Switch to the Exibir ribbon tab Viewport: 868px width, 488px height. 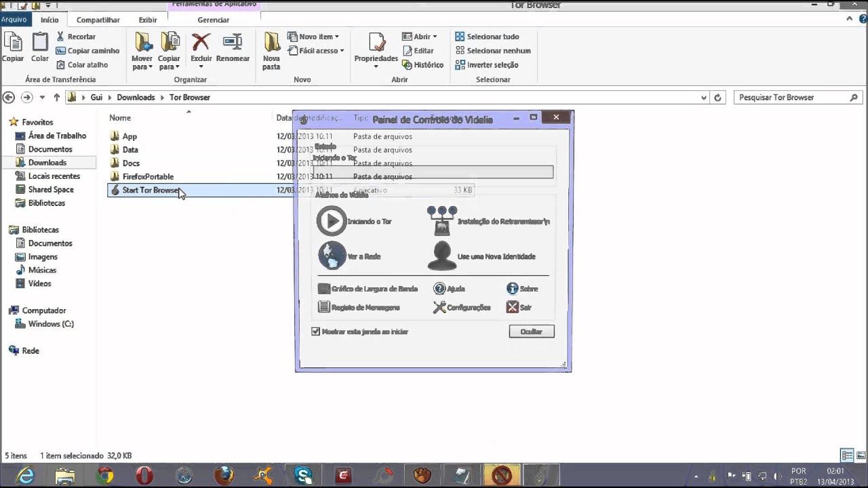point(148,20)
